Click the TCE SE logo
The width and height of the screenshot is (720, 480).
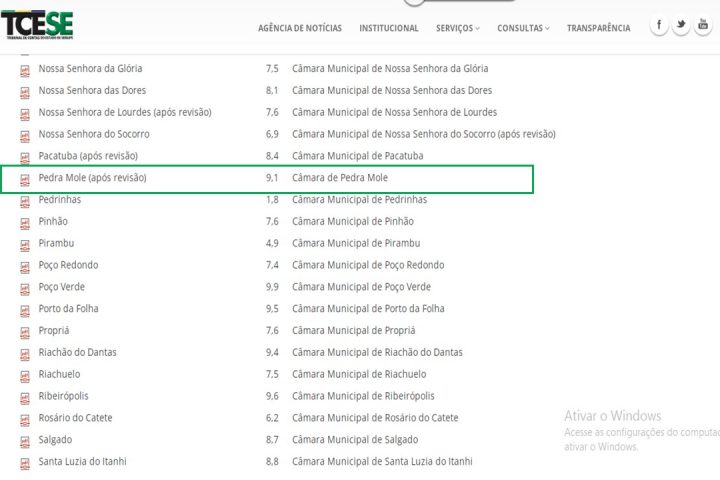(37, 24)
